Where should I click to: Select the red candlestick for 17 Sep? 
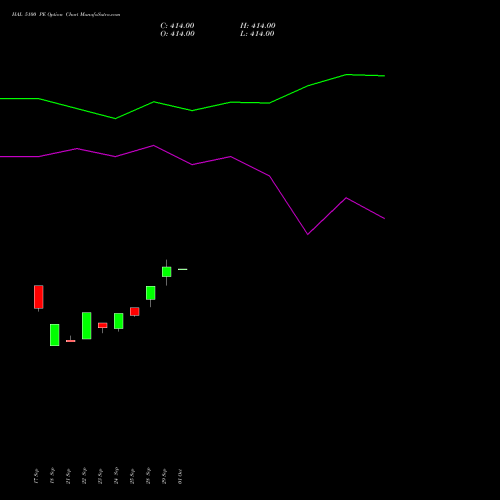[39, 297]
